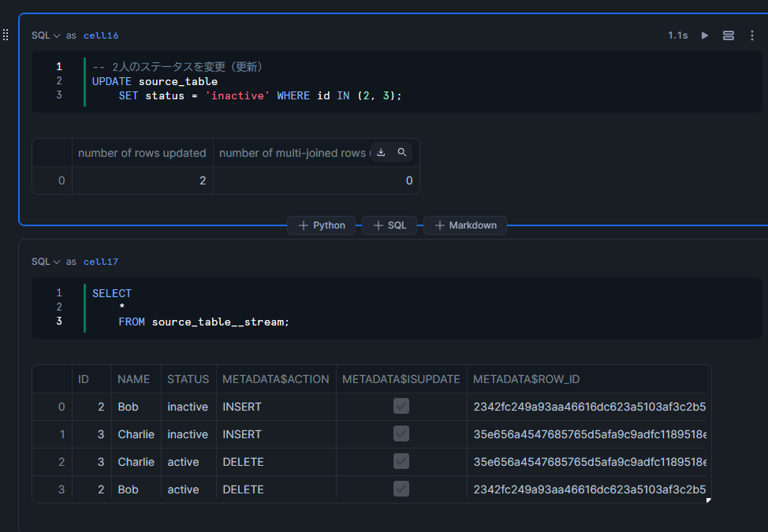This screenshot has width=768, height=532.
Task: Open language dropdown for cell16
Action: pyautogui.click(x=46, y=35)
